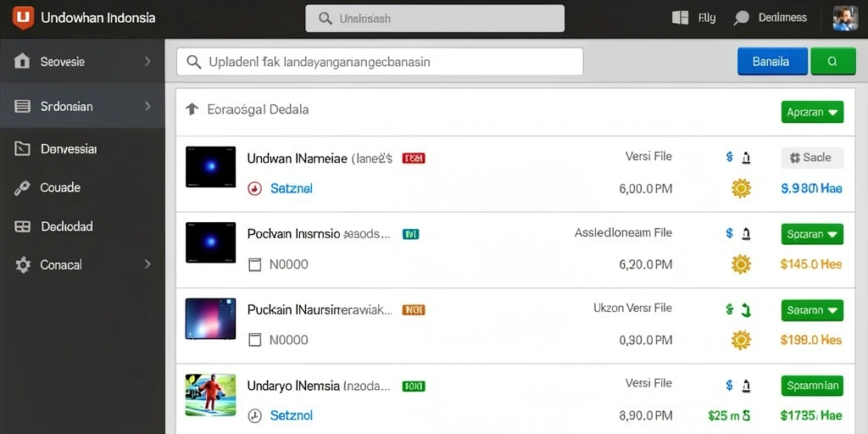The height and width of the screenshot is (434, 868).
Task: Click the list icon beside Srdonsian
Action: (x=22, y=106)
